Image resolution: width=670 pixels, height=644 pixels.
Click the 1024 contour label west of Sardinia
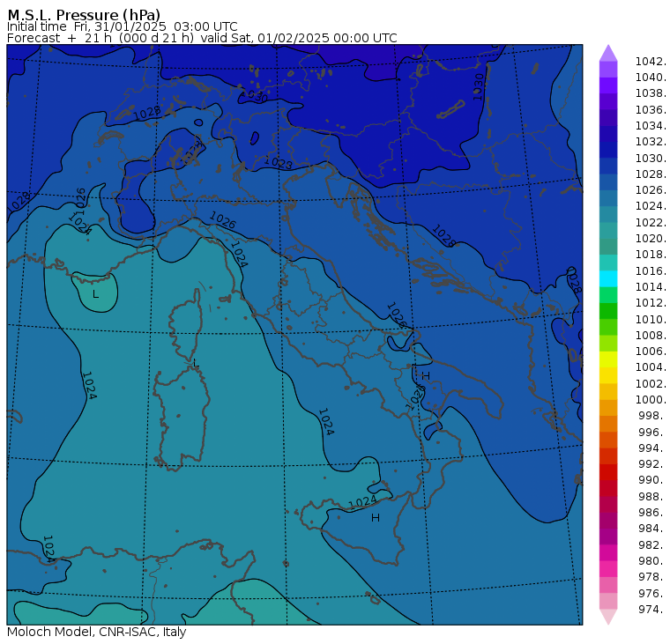(x=89, y=386)
